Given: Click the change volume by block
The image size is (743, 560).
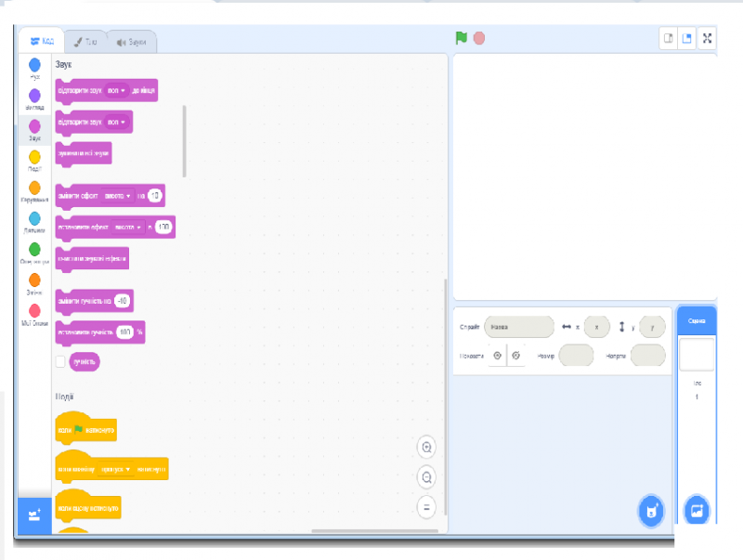Looking at the screenshot, I should (x=95, y=301).
